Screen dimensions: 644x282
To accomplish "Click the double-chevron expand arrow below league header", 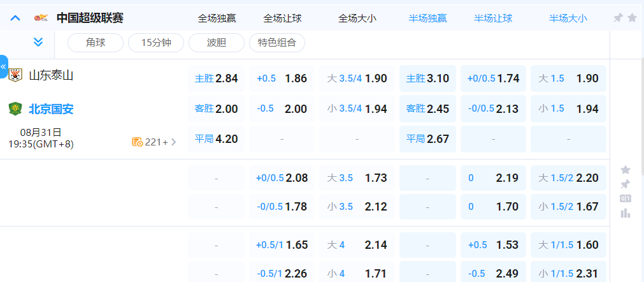I will coord(38,42).
